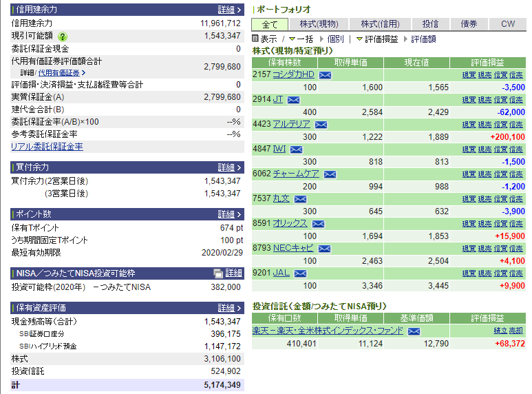Screen dimensions: 532x394
Task: Click 現売 for チャームケア
Action: (x=485, y=174)
